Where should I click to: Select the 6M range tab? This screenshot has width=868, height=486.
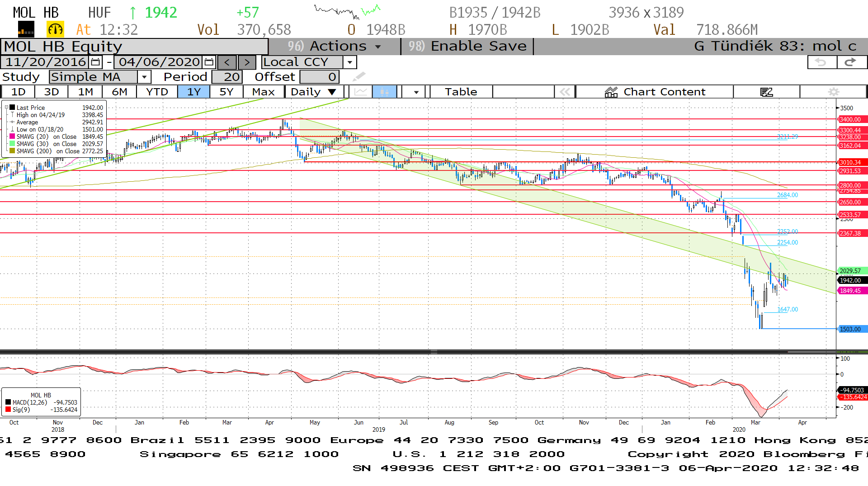tap(119, 92)
